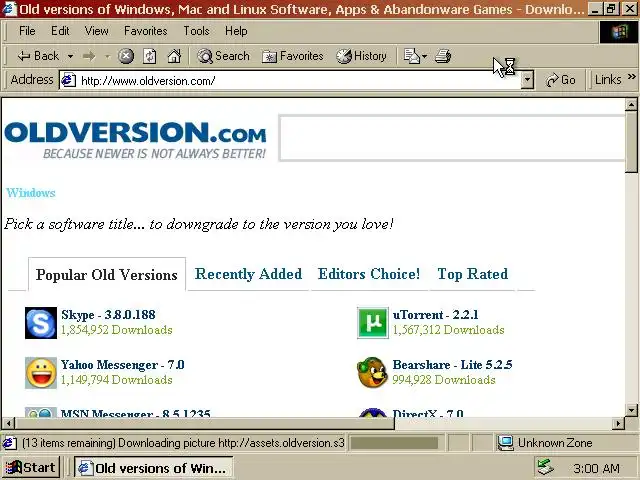Open the Bearshare - Lite 5.2.5 link

click(x=452, y=365)
